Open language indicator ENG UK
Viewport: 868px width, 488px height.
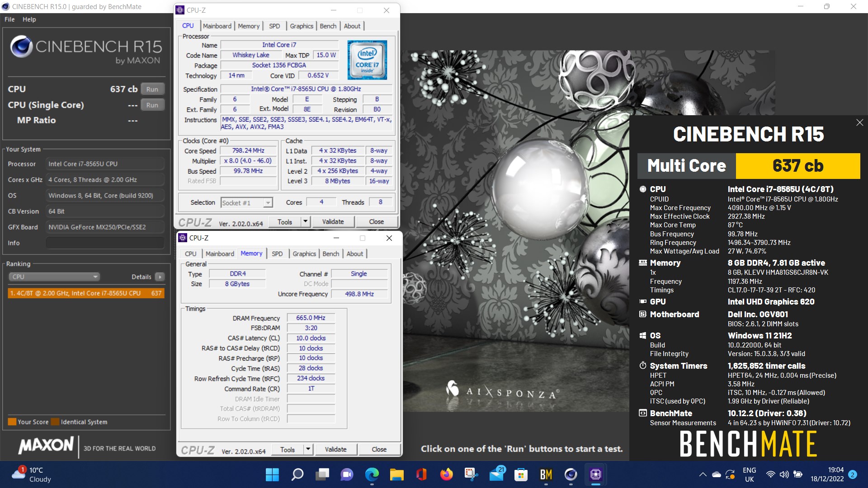click(749, 474)
